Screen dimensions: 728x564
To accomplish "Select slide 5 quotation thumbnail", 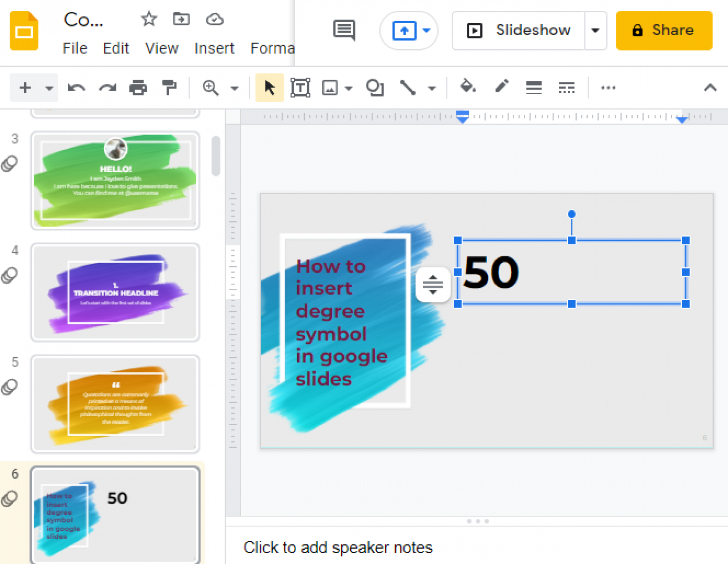I will click(115, 404).
